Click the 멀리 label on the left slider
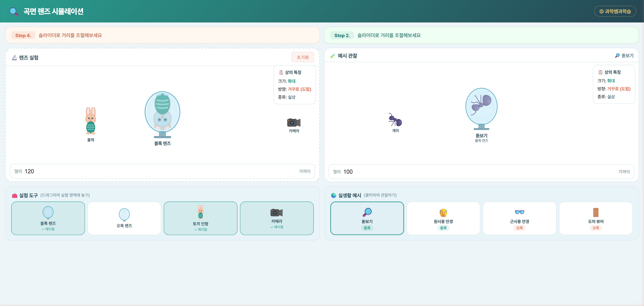 tap(18, 171)
